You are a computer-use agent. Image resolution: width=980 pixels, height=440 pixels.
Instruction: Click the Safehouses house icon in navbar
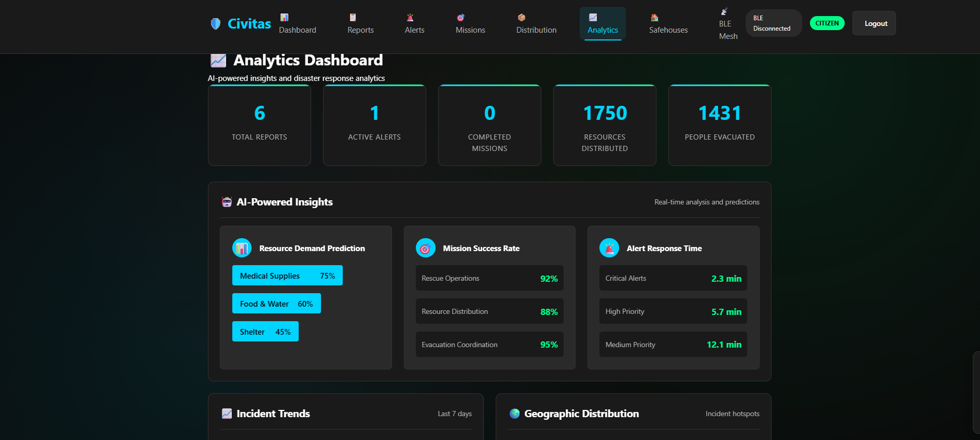pyautogui.click(x=654, y=18)
